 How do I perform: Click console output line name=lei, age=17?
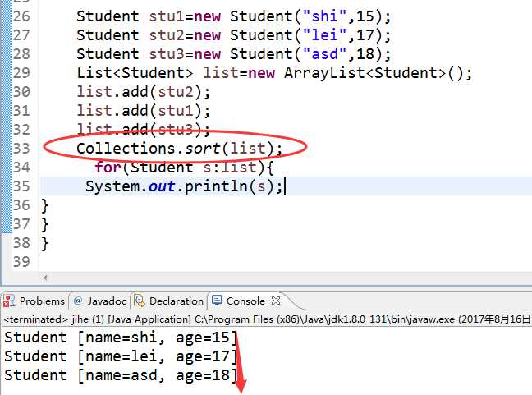[x=121, y=356]
